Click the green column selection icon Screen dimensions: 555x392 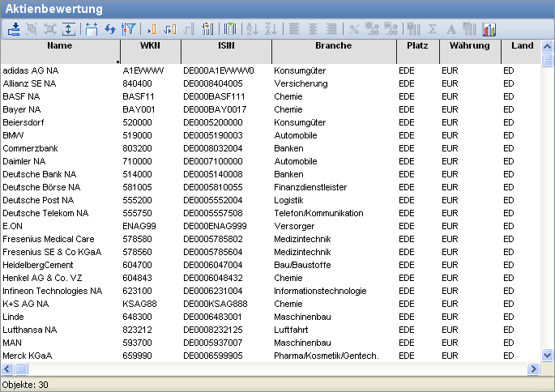pyautogui.click(x=231, y=29)
